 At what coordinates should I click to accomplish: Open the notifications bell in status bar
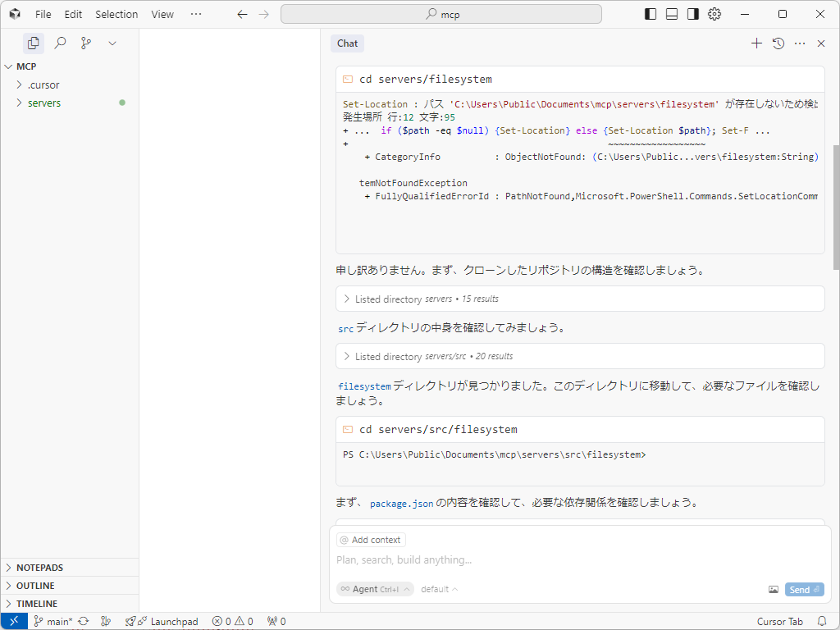pyautogui.click(x=822, y=621)
